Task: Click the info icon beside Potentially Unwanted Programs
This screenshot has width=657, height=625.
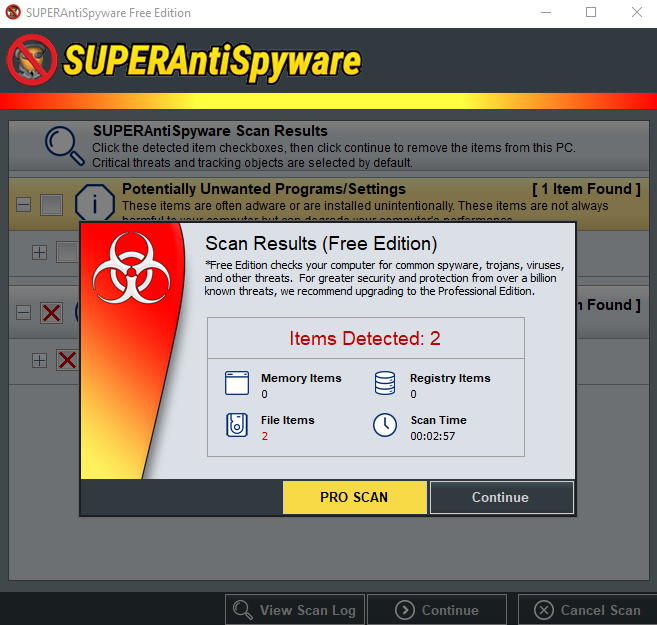Action: [x=95, y=203]
